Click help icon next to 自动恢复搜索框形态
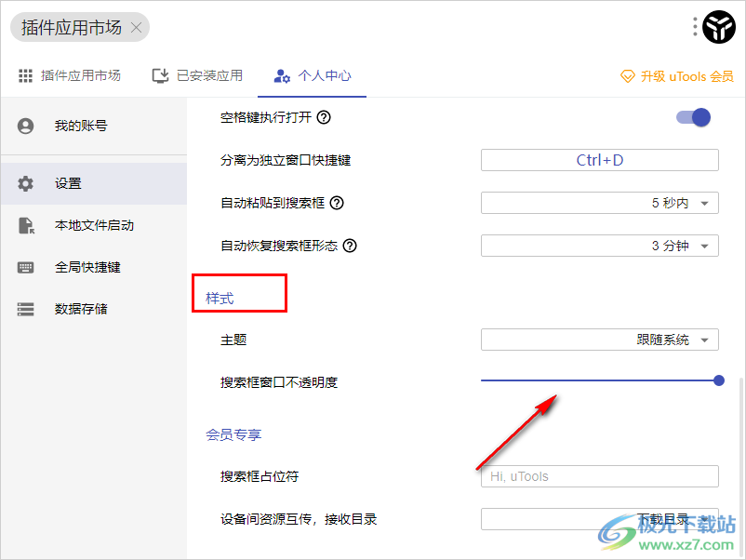The width and height of the screenshot is (746, 560). click(x=350, y=246)
